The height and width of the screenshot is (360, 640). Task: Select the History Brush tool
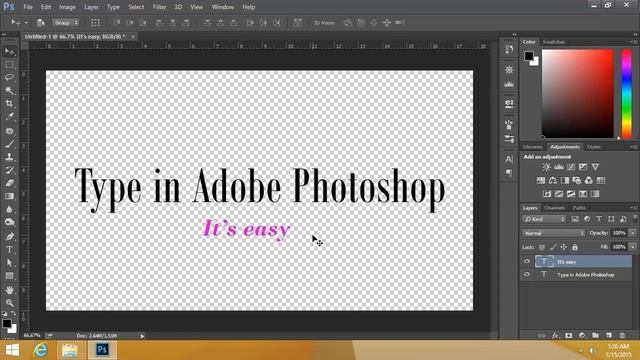[x=9, y=170]
